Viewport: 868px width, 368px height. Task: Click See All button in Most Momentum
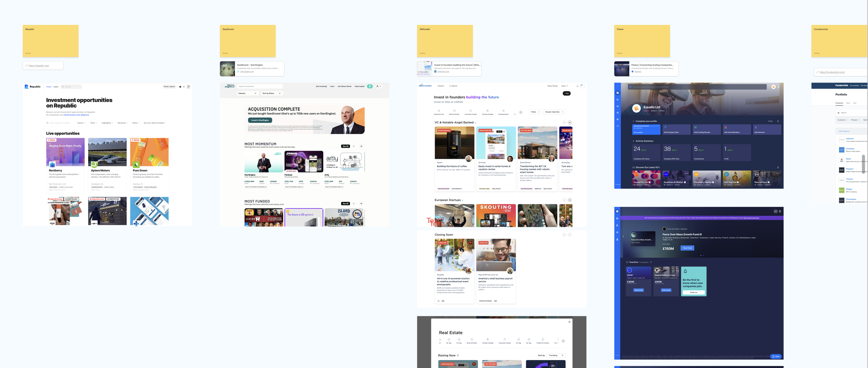[345, 146]
